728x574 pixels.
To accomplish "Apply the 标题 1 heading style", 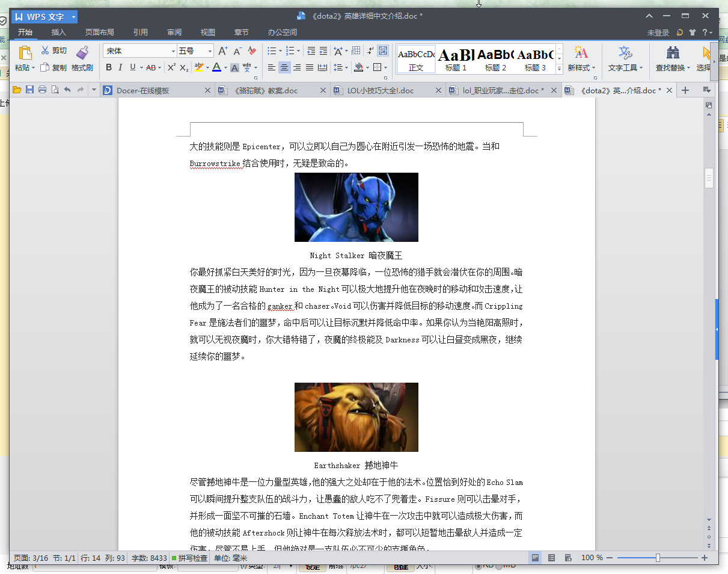I will [x=456, y=59].
